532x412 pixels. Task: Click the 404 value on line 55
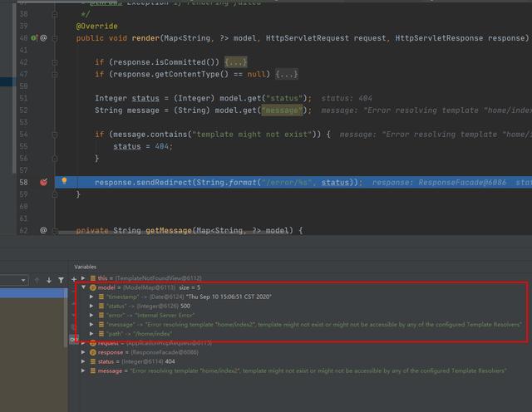click(162, 146)
